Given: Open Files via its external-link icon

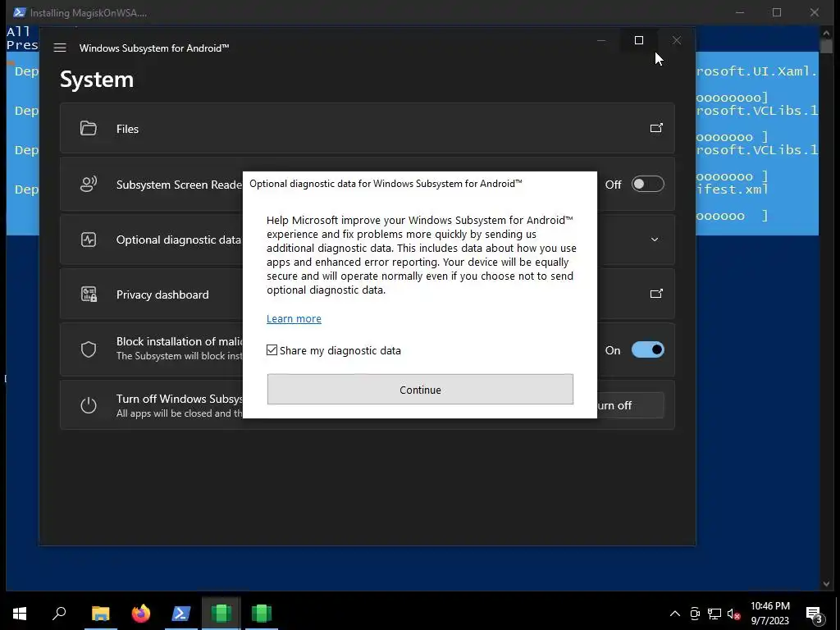Looking at the screenshot, I should click(656, 128).
